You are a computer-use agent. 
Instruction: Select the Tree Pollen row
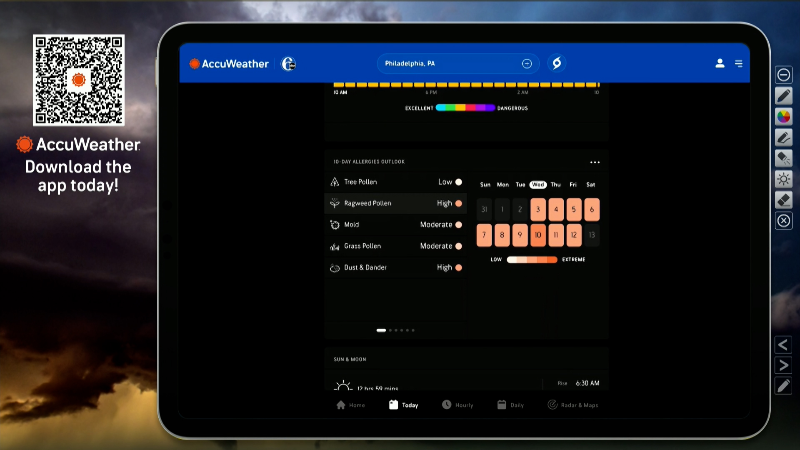coord(395,182)
